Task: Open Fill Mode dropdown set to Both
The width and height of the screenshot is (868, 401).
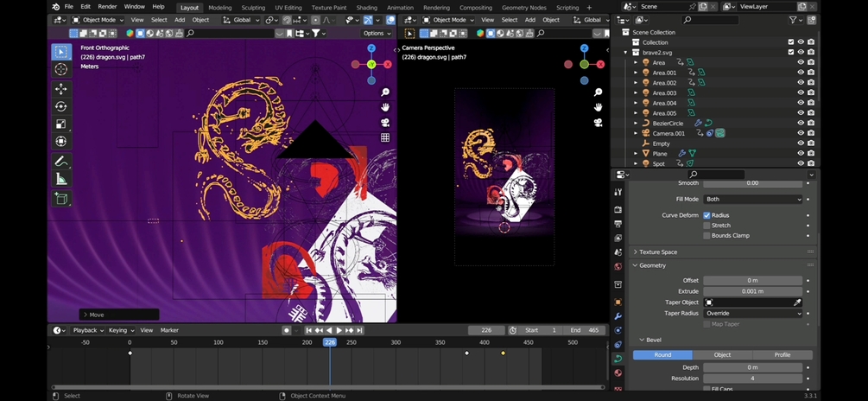Action: 752,199
